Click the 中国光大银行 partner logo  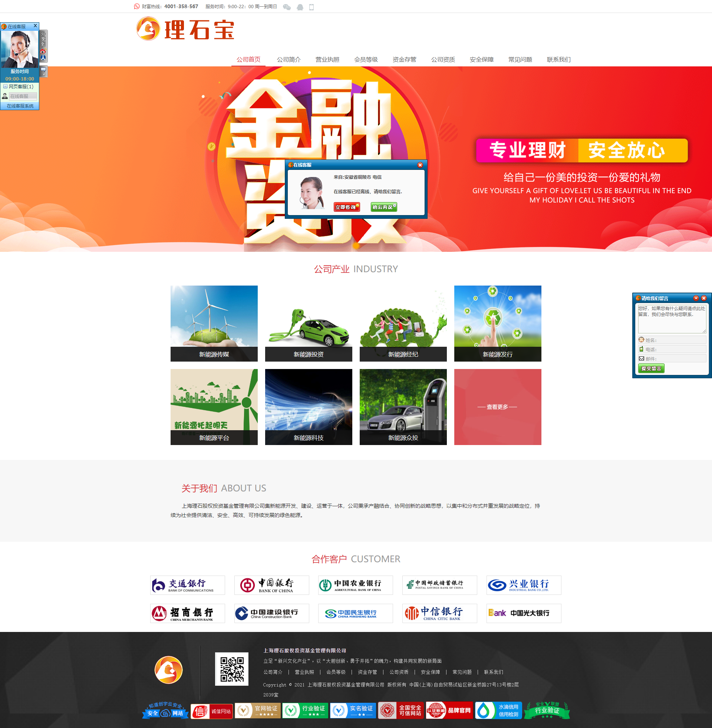coord(524,613)
